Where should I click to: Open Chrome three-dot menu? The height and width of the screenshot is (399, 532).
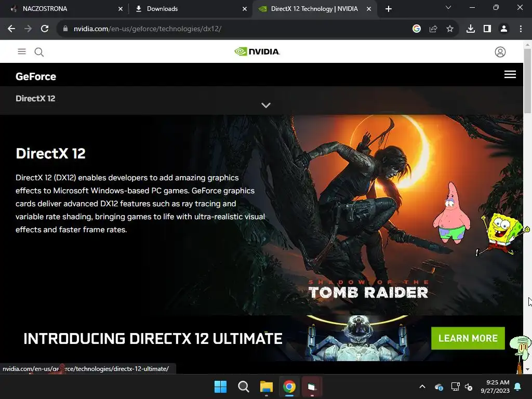(x=521, y=29)
